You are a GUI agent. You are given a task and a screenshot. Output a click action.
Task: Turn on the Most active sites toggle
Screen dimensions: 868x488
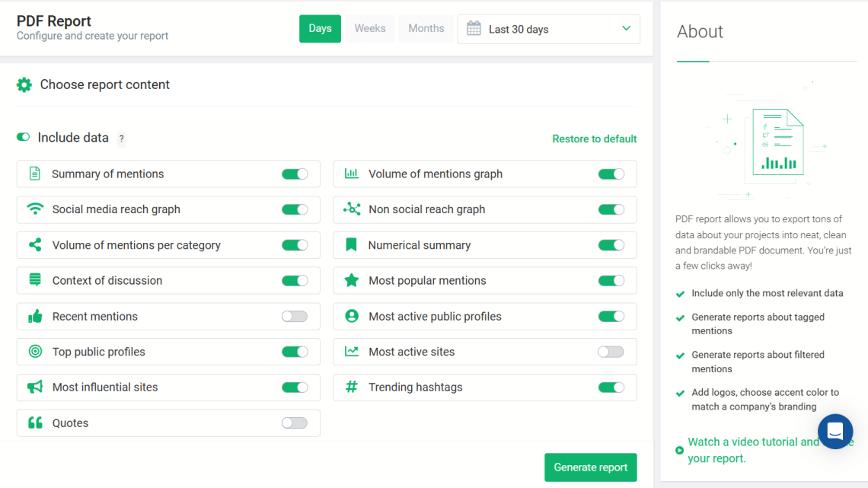tap(611, 352)
